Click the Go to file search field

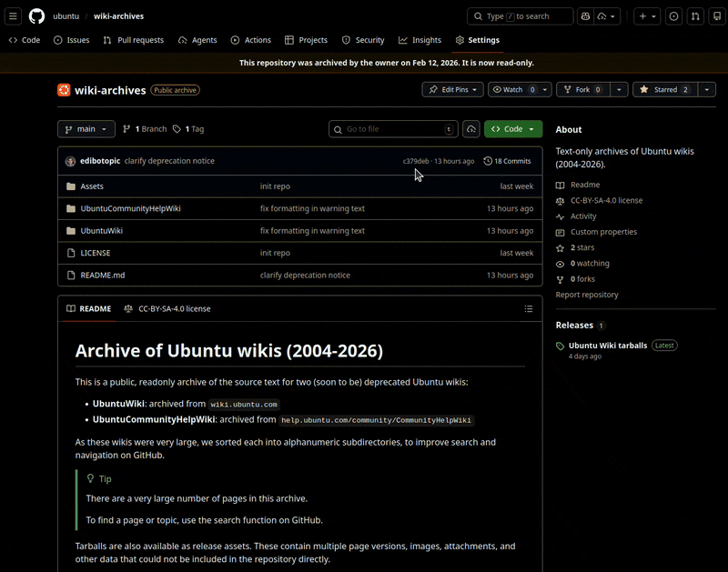(391, 129)
